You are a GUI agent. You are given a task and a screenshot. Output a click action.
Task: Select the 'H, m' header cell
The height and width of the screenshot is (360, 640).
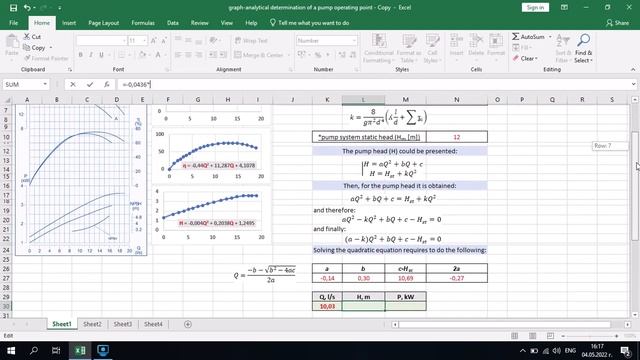(x=363, y=297)
